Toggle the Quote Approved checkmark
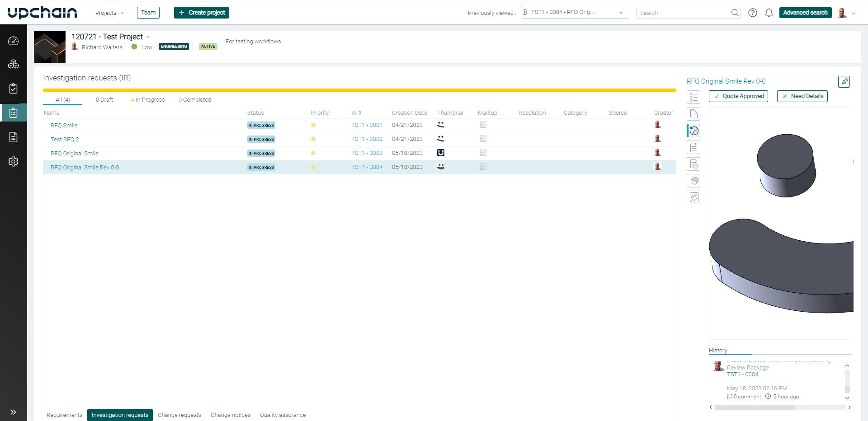Viewport: 868px width, 421px height. tap(738, 96)
